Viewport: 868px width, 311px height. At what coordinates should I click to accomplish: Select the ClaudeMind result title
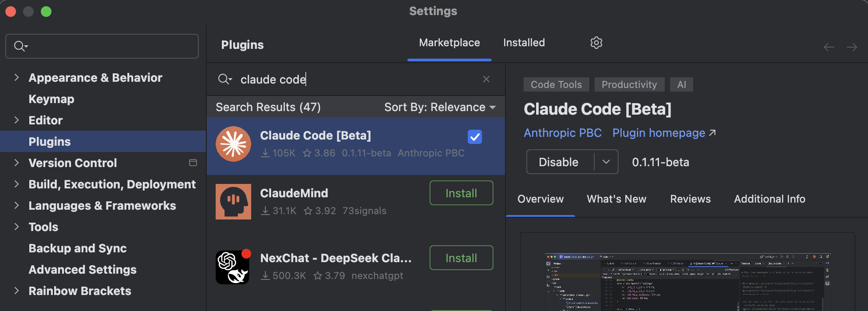[x=294, y=193]
